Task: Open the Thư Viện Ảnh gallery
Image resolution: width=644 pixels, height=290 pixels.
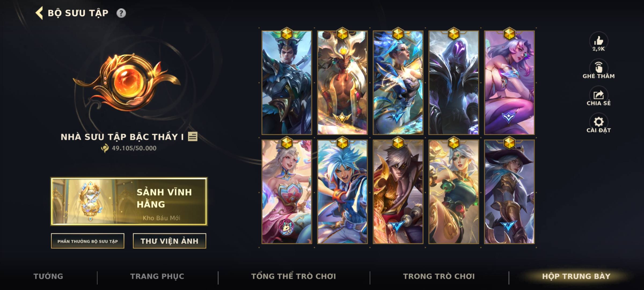Action: coord(169,241)
